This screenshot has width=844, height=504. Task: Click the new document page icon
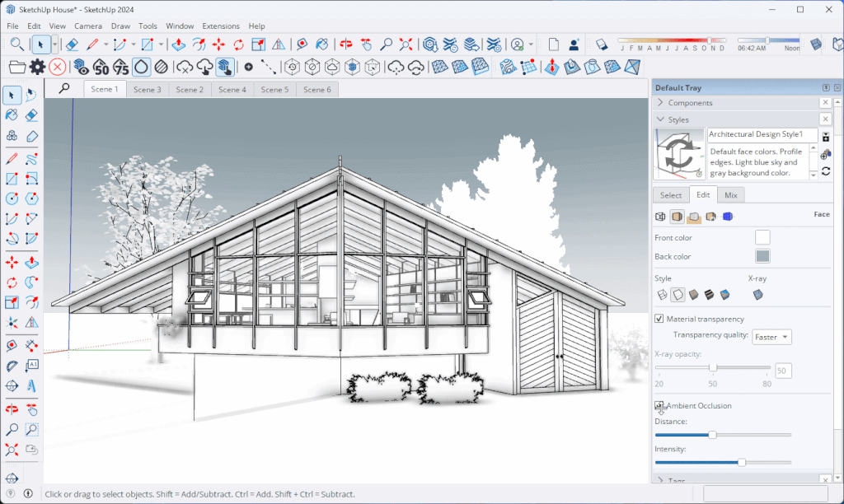click(x=553, y=44)
